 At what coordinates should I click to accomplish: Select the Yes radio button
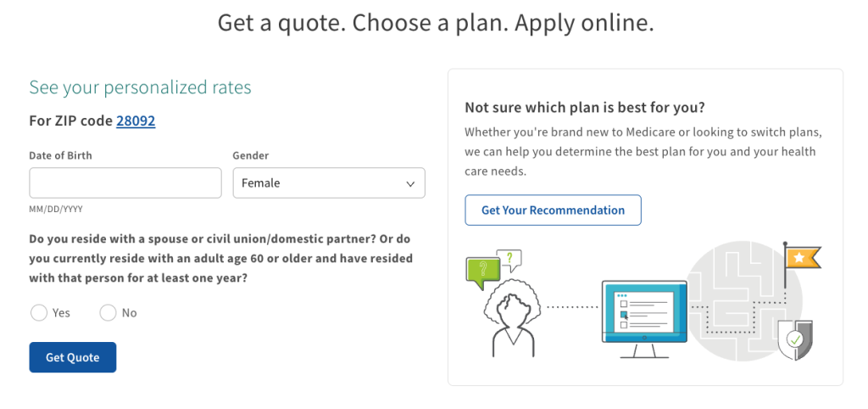(x=39, y=312)
